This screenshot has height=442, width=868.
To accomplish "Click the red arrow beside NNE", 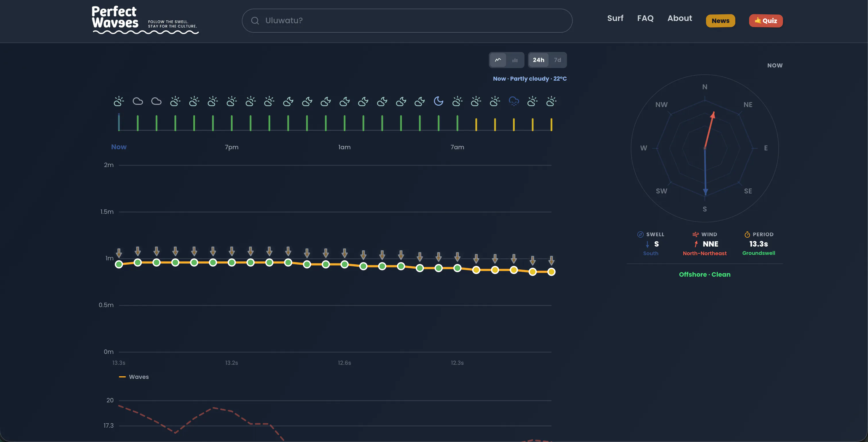I will tap(696, 244).
